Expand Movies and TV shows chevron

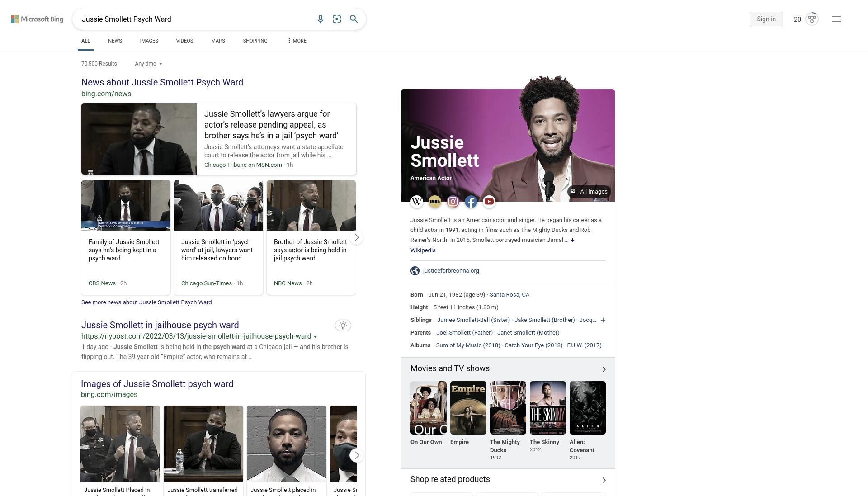(604, 369)
